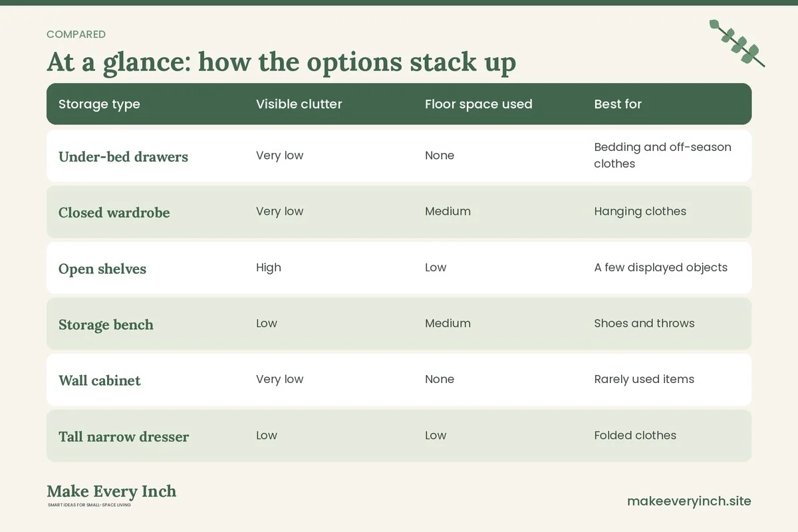Click 'Very low' in Closed wardrobe row

point(279,211)
